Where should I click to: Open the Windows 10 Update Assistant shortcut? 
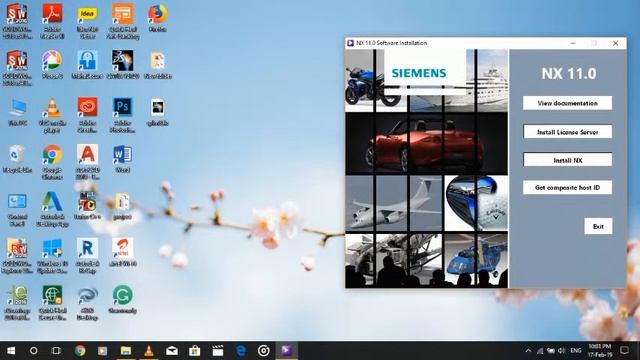point(52,256)
